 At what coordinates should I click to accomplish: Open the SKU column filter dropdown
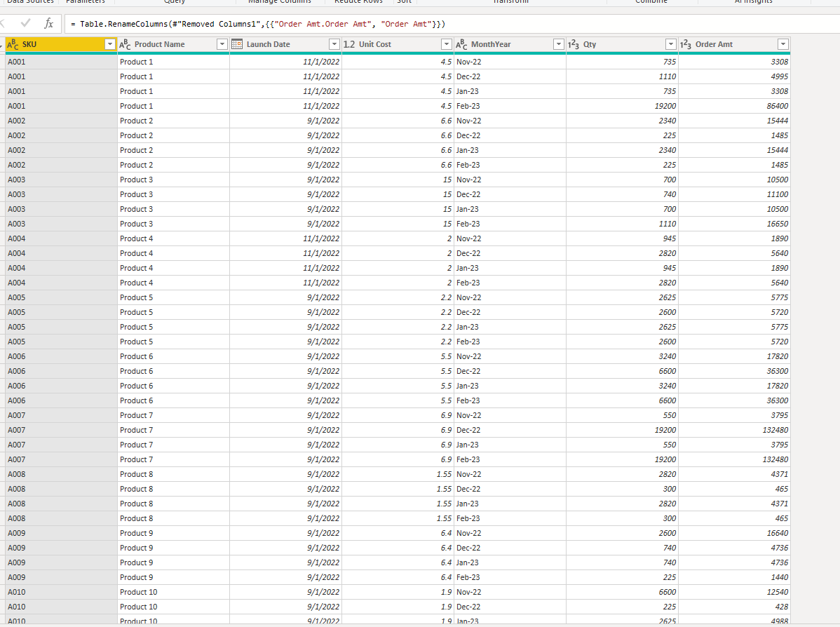(x=110, y=44)
